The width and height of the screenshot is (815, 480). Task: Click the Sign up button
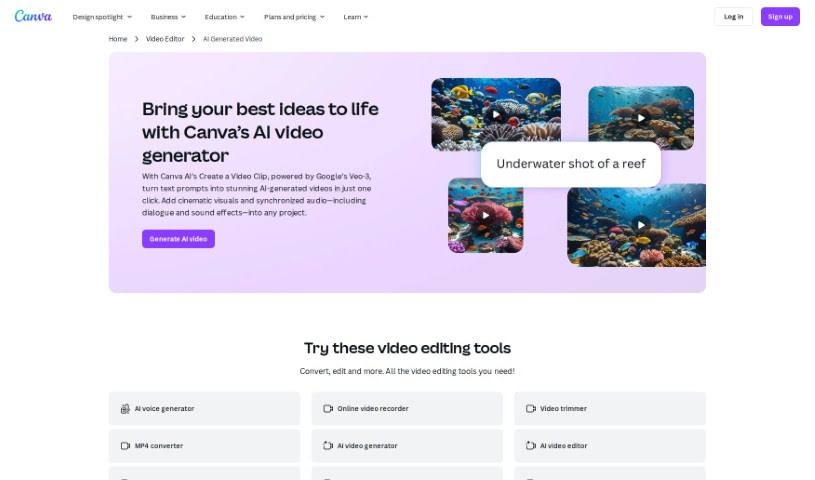pyautogui.click(x=780, y=17)
